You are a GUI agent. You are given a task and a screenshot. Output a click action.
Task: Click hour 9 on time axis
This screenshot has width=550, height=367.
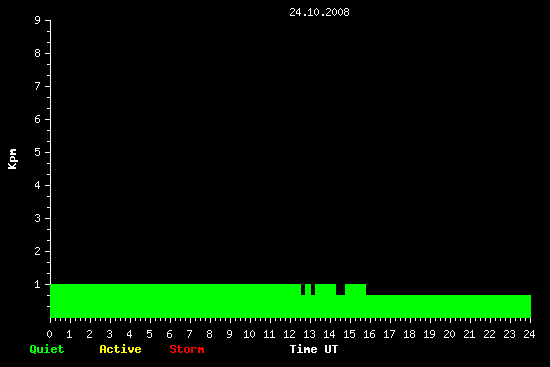coord(229,334)
